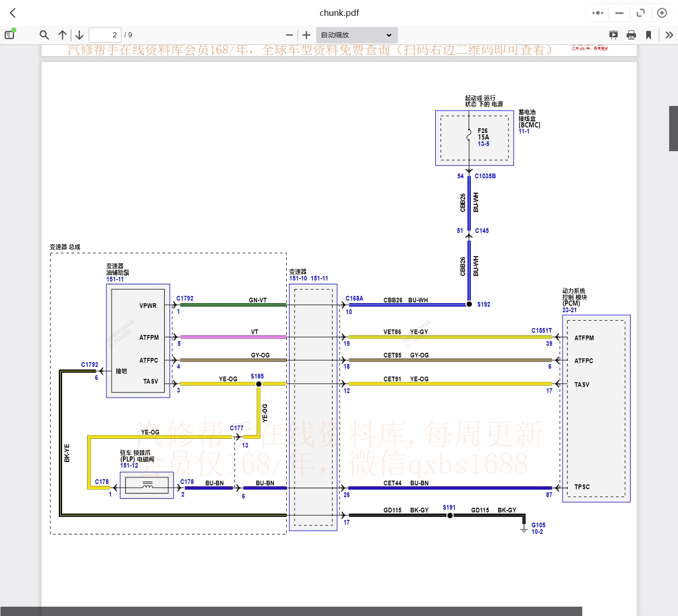
Task: Click the circular record button at top right
Action: pyautogui.click(x=662, y=13)
